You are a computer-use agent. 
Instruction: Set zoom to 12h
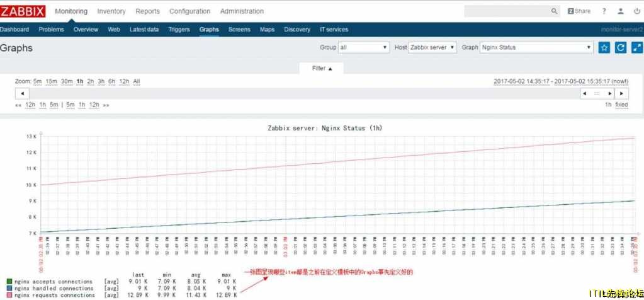coord(124,81)
